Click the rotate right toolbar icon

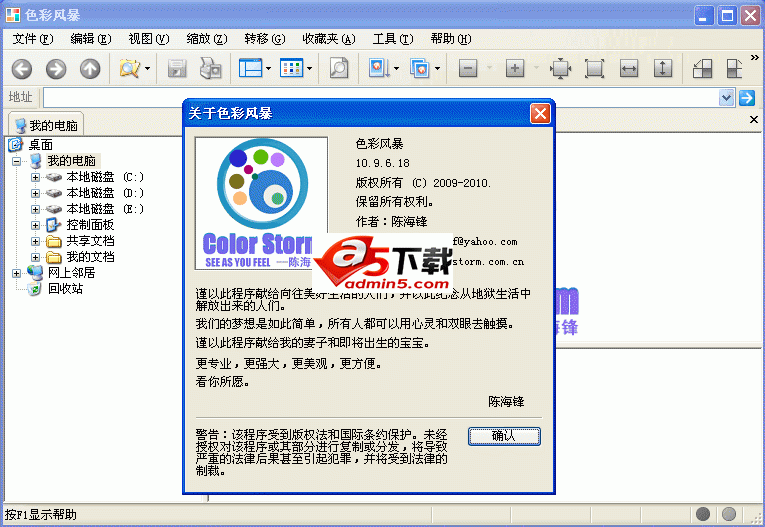pos(734,68)
